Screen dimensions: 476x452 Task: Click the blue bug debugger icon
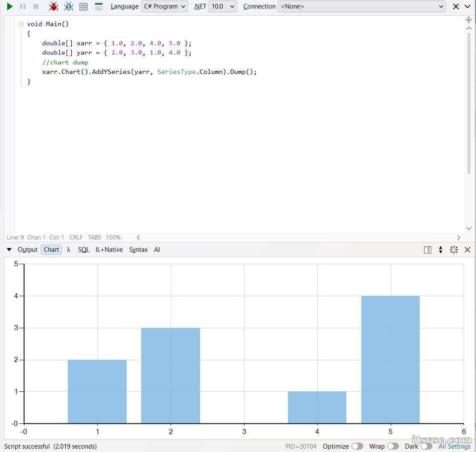tap(68, 6)
